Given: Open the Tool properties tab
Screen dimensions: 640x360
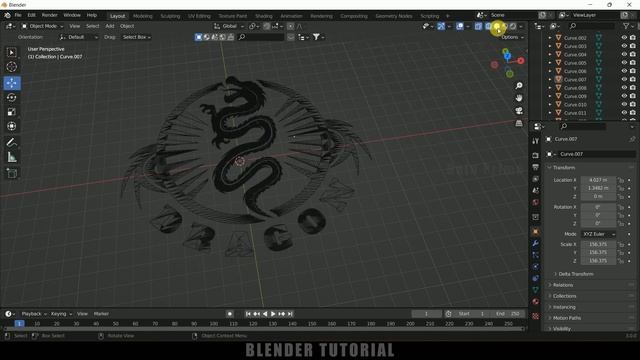Looking at the screenshot, I should coord(536,141).
